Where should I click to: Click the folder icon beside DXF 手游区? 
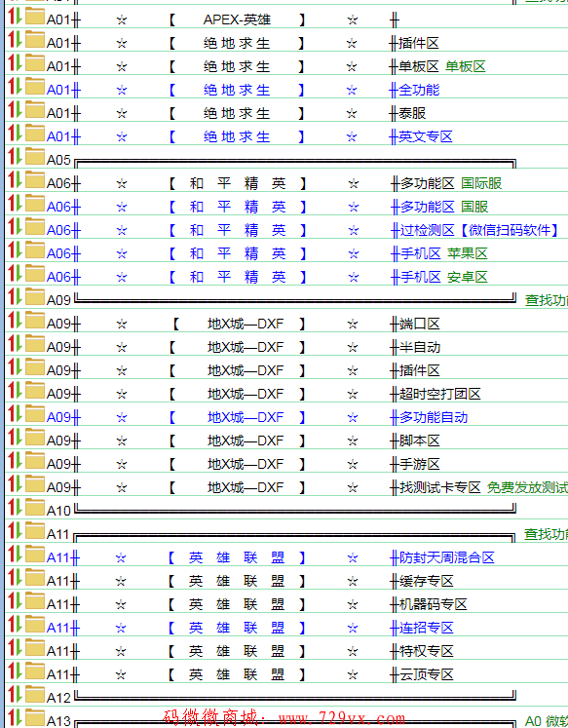(x=34, y=460)
